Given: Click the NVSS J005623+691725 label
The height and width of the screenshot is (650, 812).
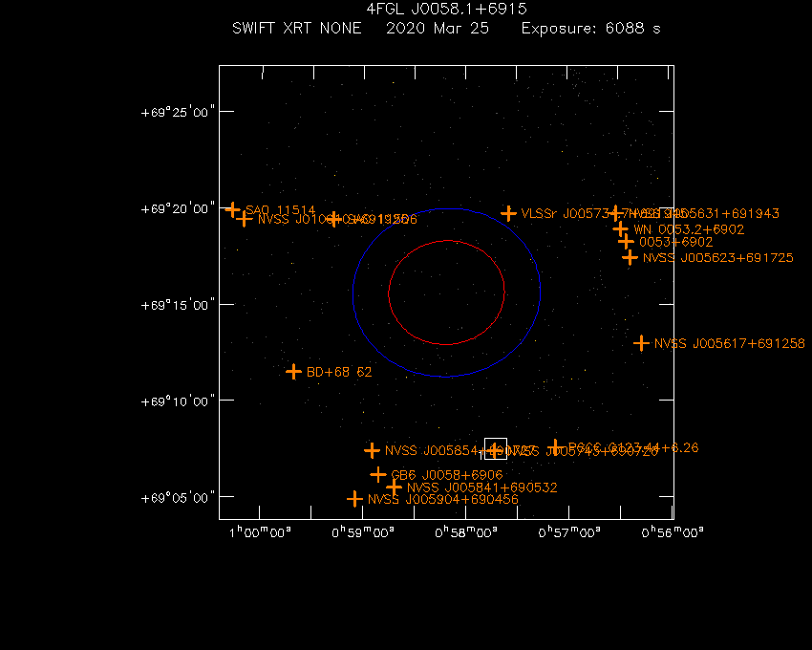Looking at the screenshot, I should pos(718,258).
